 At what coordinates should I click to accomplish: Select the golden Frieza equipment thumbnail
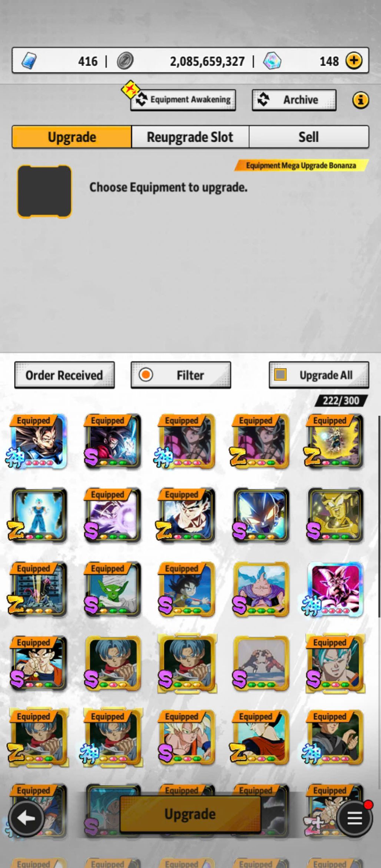[x=335, y=515]
